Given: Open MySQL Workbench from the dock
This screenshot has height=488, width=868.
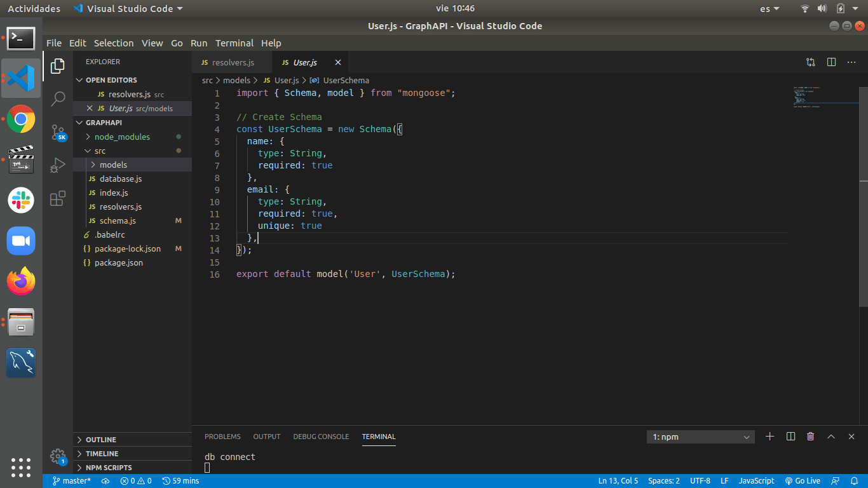Looking at the screenshot, I should point(21,363).
